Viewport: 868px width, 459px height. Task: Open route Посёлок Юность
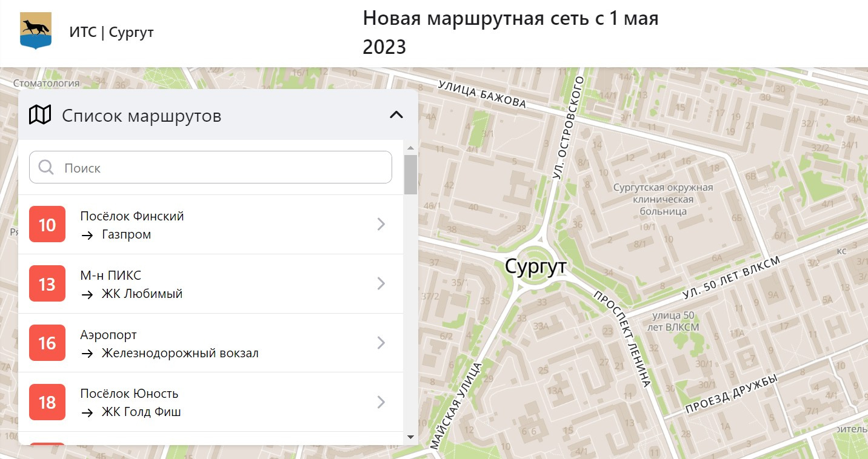129,394
